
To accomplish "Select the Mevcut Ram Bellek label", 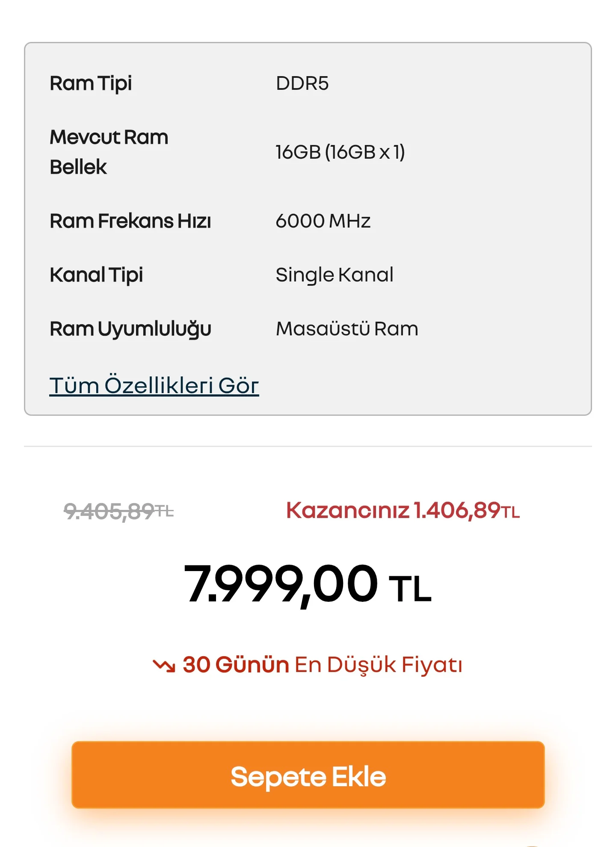I will click(x=109, y=152).
